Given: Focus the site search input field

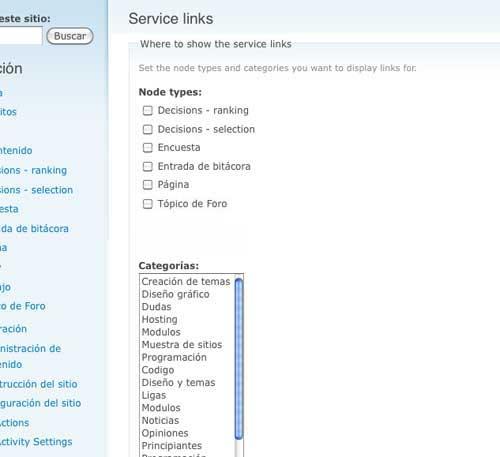Looking at the screenshot, I should (21, 36).
